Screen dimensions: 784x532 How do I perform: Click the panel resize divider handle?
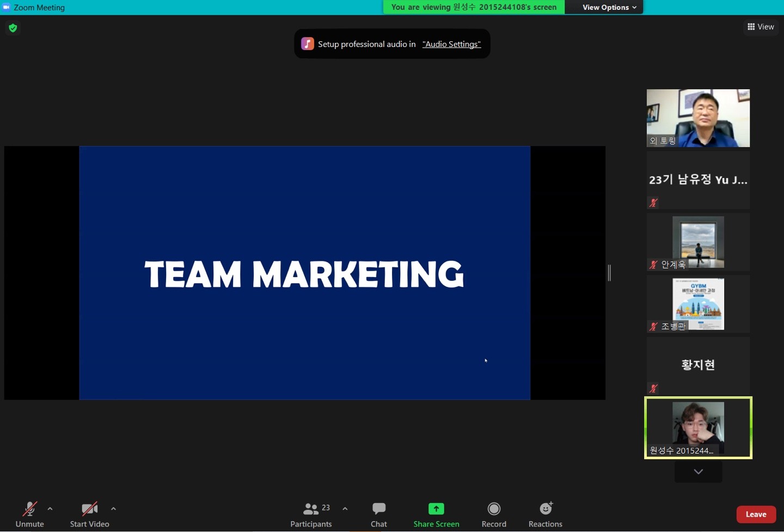click(609, 273)
